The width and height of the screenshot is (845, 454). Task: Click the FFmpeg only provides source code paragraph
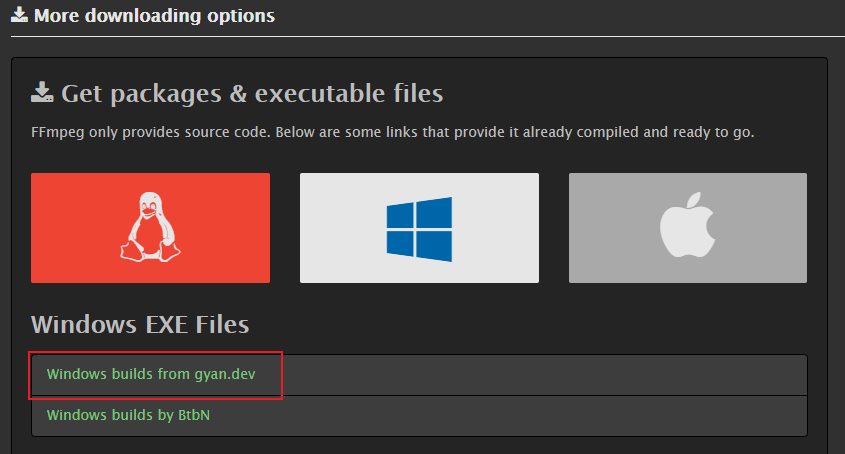pos(392,133)
